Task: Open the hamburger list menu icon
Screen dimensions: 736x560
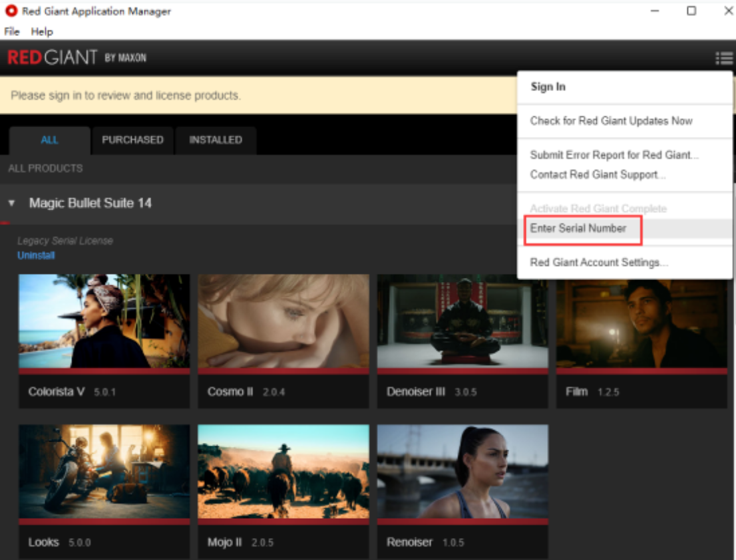Action: pos(724,58)
